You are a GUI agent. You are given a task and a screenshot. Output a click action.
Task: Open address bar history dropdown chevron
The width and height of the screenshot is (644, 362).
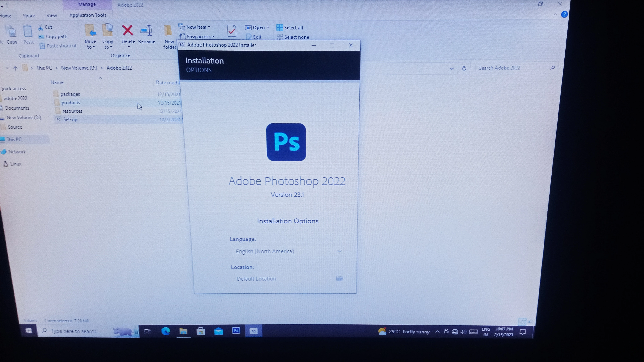point(452,69)
